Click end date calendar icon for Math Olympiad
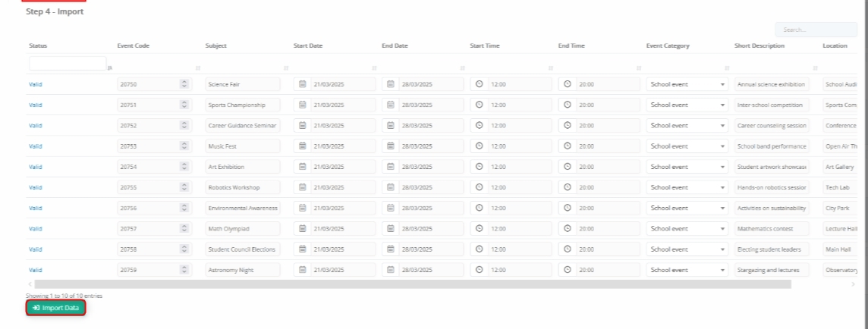The width and height of the screenshot is (868, 329). tap(391, 228)
